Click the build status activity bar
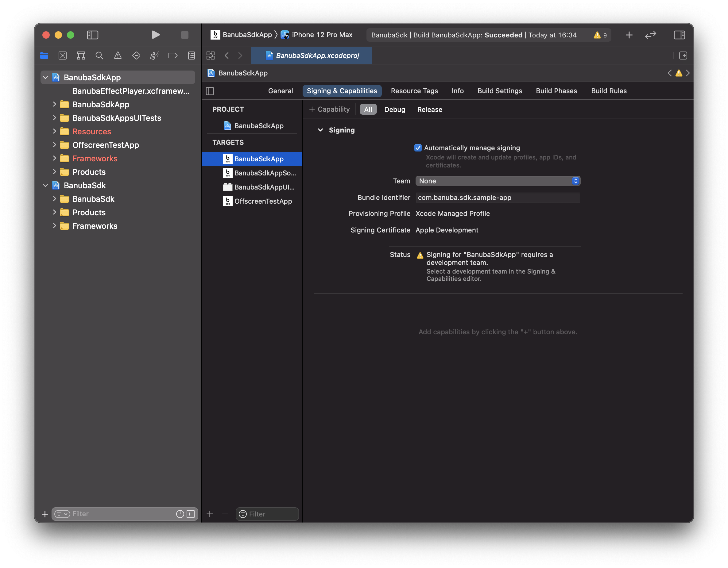Viewport: 728px width, 568px height. [488, 35]
